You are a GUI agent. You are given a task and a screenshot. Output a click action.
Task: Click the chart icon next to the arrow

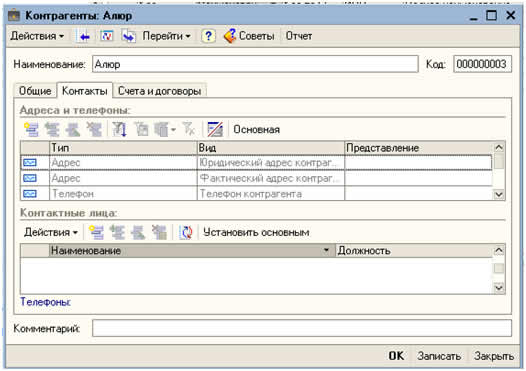[107, 36]
